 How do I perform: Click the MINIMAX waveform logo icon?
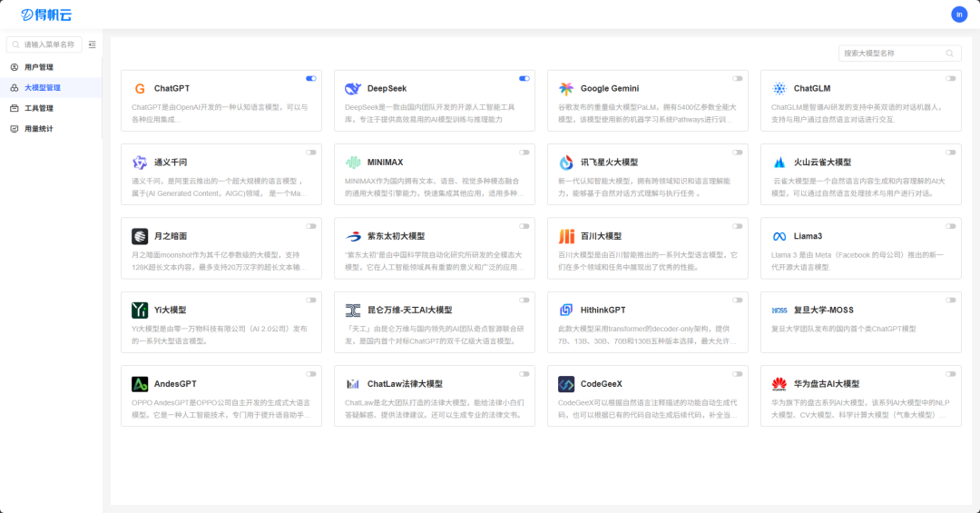(x=353, y=163)
